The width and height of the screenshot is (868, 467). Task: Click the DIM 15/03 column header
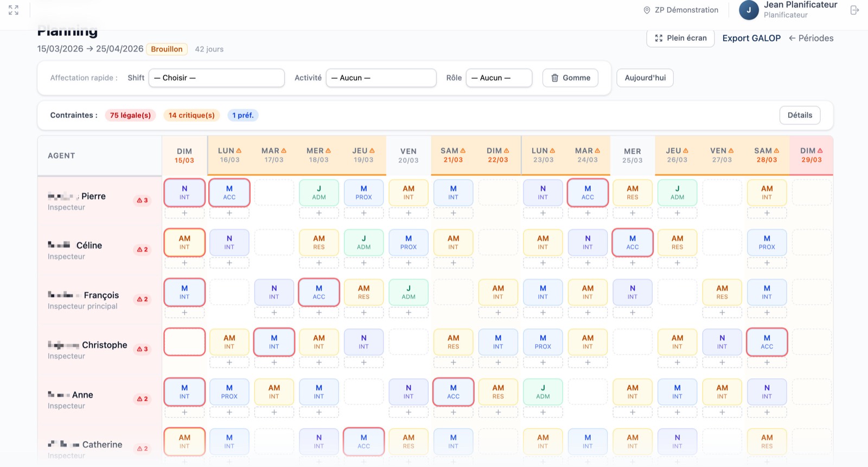[184, 156]
